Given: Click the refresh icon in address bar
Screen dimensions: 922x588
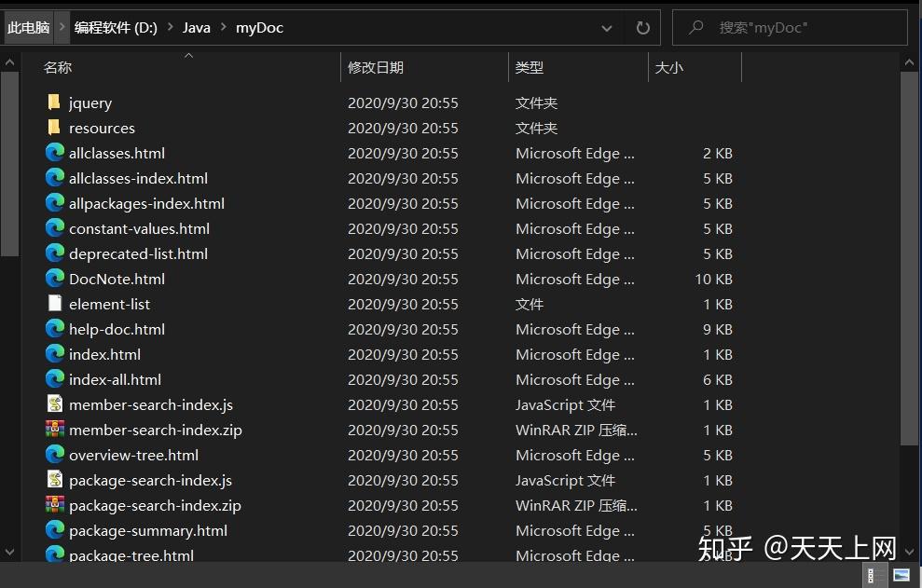Looking at the screenshot, I should 642,28.
